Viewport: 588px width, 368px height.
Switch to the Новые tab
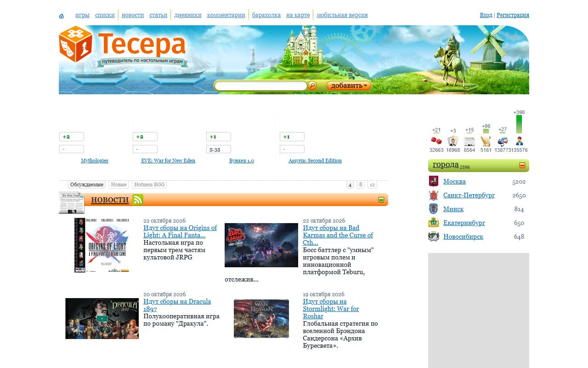tap(119, 184)
